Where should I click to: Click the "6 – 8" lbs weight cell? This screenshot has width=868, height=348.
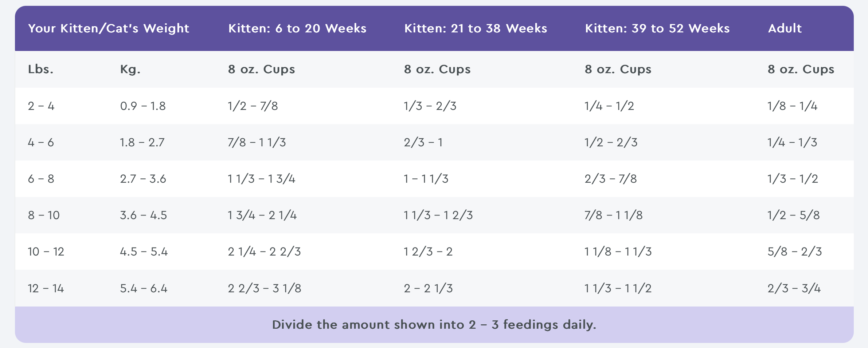41,179
